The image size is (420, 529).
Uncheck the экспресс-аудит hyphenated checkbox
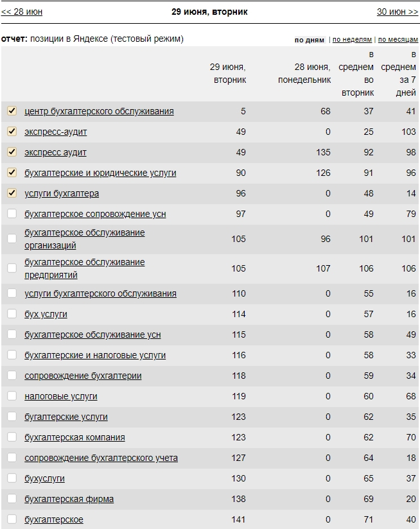[12, 131]
